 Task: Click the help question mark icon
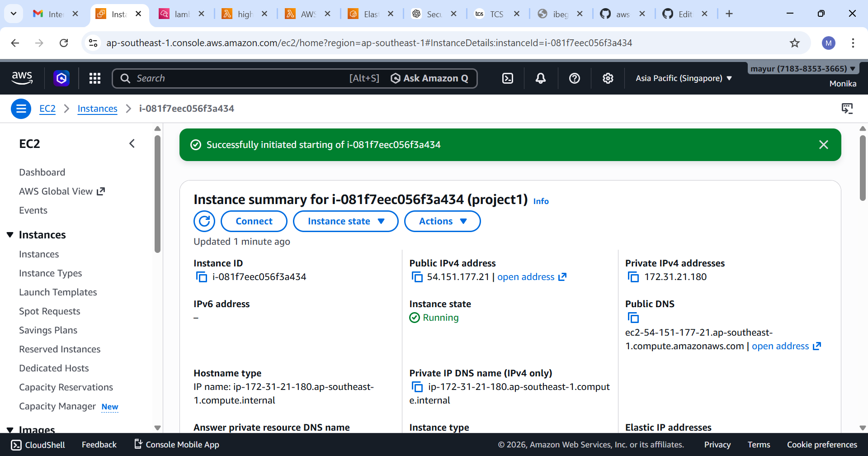pyautogui.click(x=574, y=78)
